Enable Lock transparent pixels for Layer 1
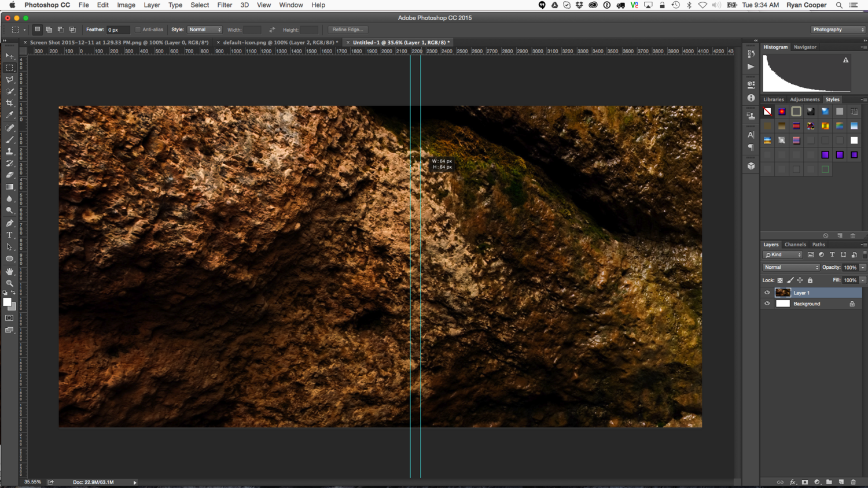Screen dimensions: 868x488 point(779,280)
